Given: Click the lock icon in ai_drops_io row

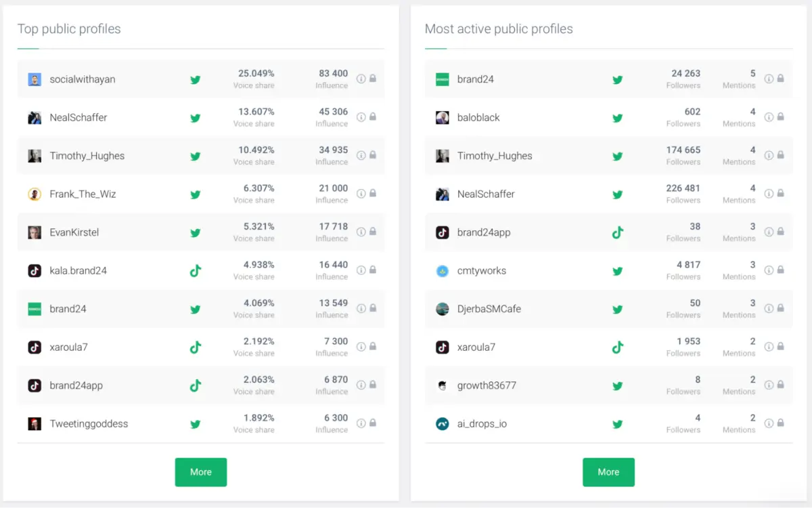Looking at the screenshot, I should pyautogui.click(x=780, y=423).
